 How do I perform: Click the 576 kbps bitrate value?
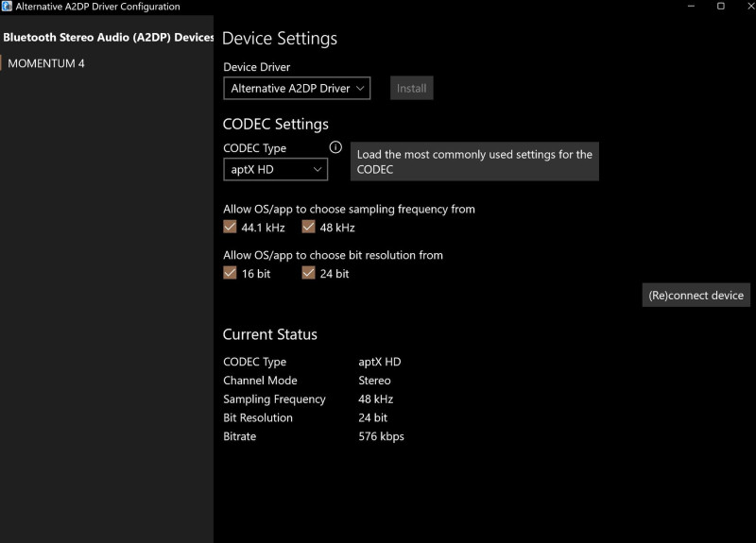pyautogui.click(x=382, y=436)
